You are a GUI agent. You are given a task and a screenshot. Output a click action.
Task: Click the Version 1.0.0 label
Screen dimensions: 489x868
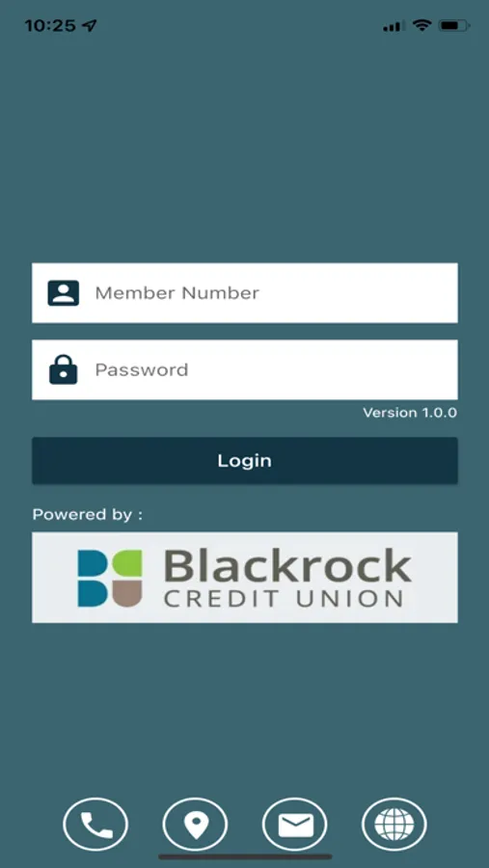410,413
